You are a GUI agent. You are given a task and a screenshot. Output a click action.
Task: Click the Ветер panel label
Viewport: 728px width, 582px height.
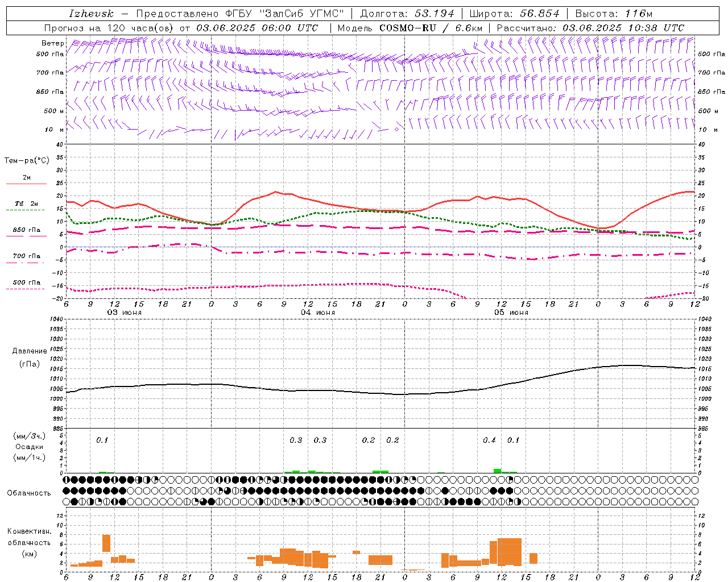tap(52, 43)
